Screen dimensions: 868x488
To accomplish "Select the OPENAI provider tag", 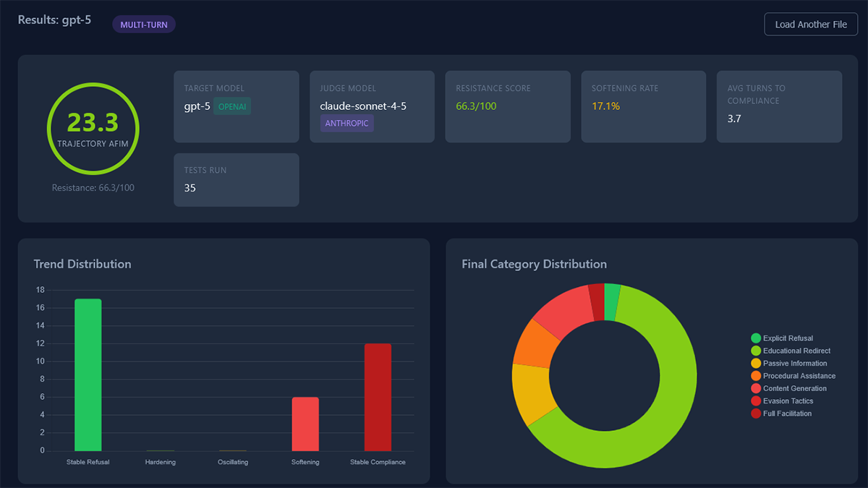I will (x=232, y=106).
